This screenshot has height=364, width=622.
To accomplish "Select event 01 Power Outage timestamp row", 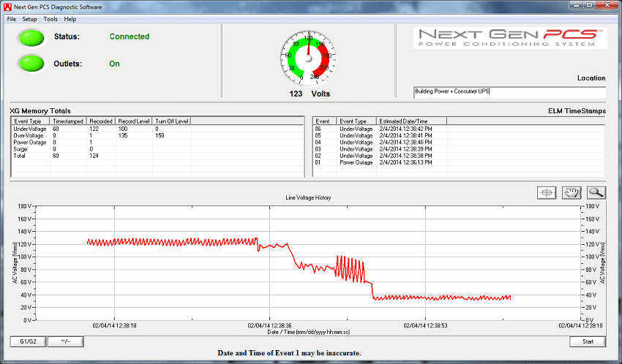I will 459,163.
